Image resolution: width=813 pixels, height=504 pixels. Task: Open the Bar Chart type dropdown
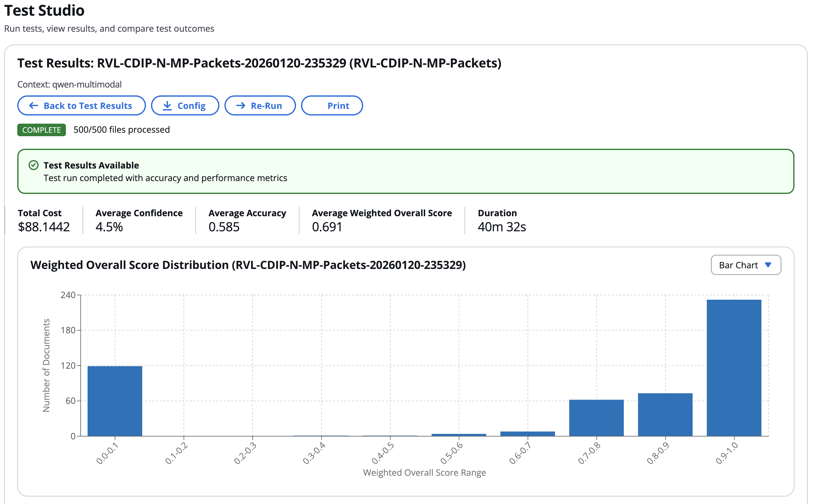click(745, 265)
